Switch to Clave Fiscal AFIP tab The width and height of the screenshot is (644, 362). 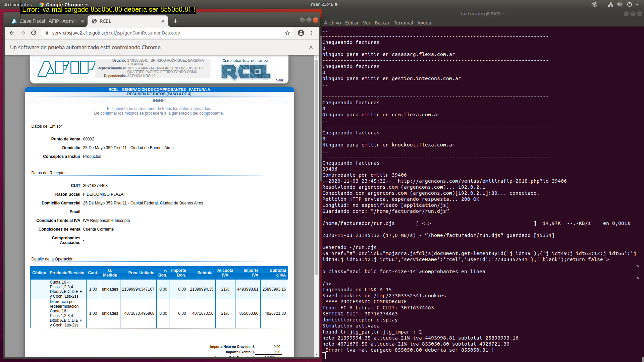48,21
